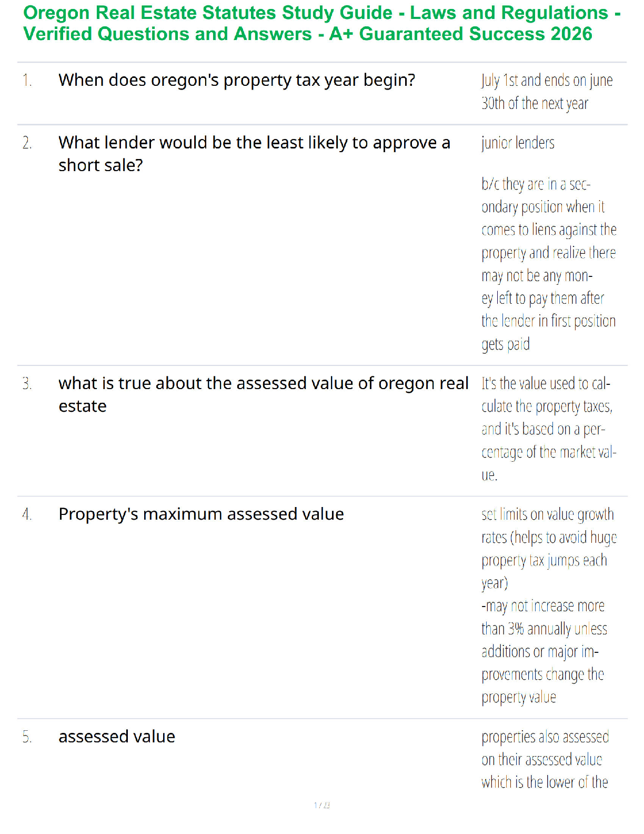Click the 'may not increase more than 3%' text
644x834 pixels.
point(544,651)
